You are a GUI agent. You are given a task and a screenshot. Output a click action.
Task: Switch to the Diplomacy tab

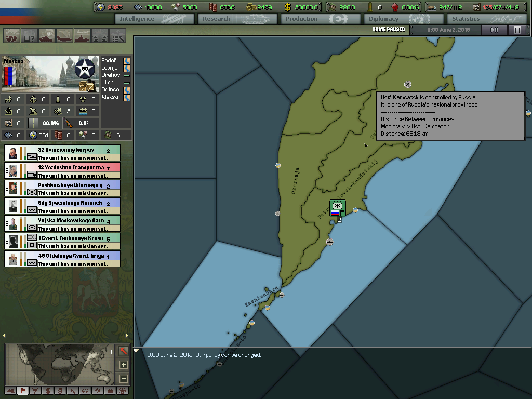403,18
